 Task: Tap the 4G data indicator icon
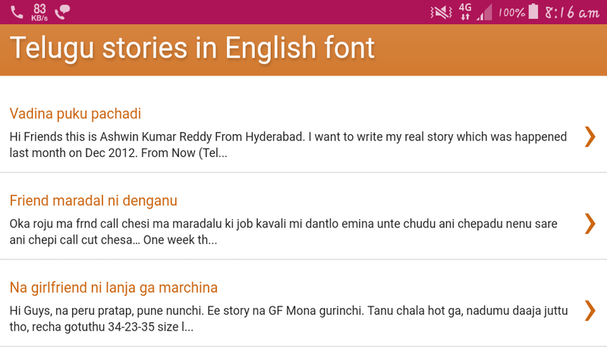point(465,12)
